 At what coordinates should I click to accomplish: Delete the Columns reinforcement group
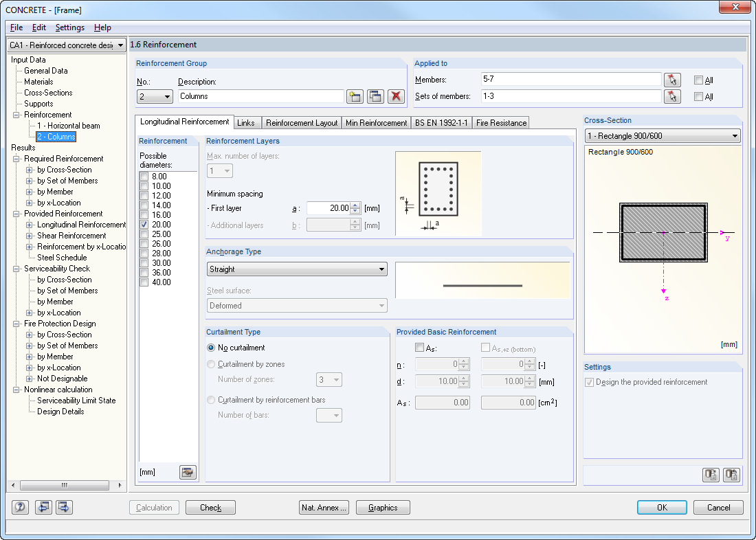click(397, 96)
